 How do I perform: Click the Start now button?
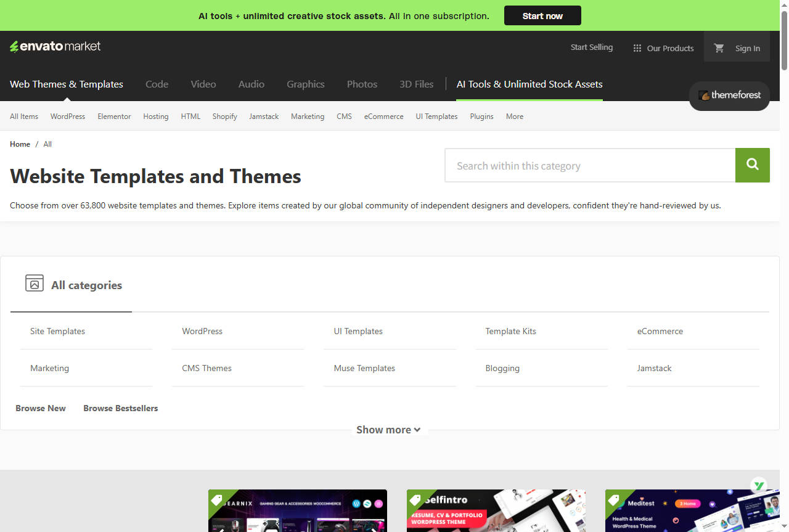point(542,15)
